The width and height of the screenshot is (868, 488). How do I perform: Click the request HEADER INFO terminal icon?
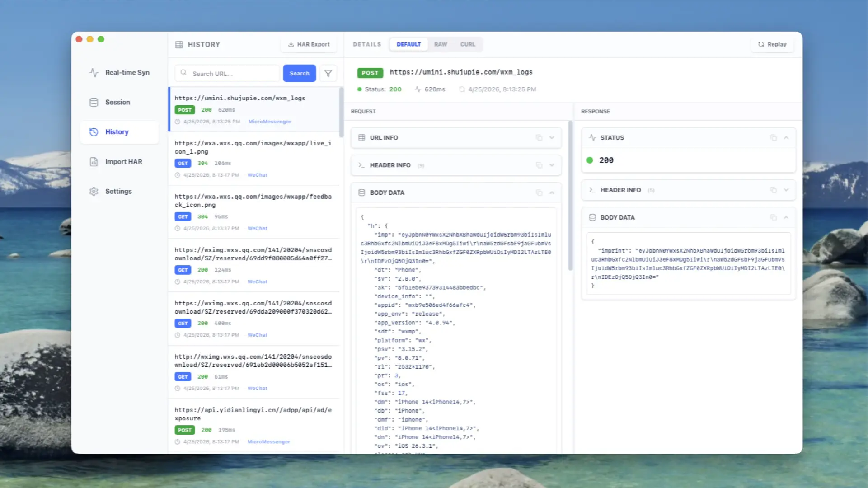click(361, 165)
